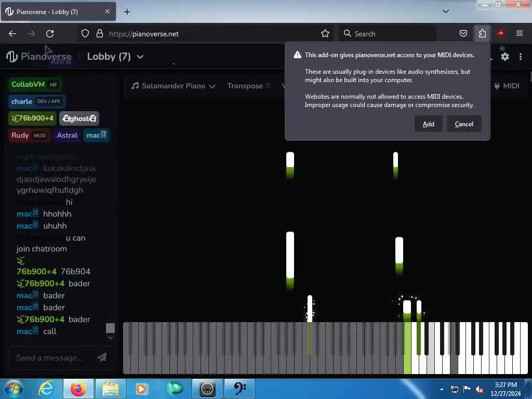
Task: Expand the Lobby (7) room dropdown
Action: point(115,57)
